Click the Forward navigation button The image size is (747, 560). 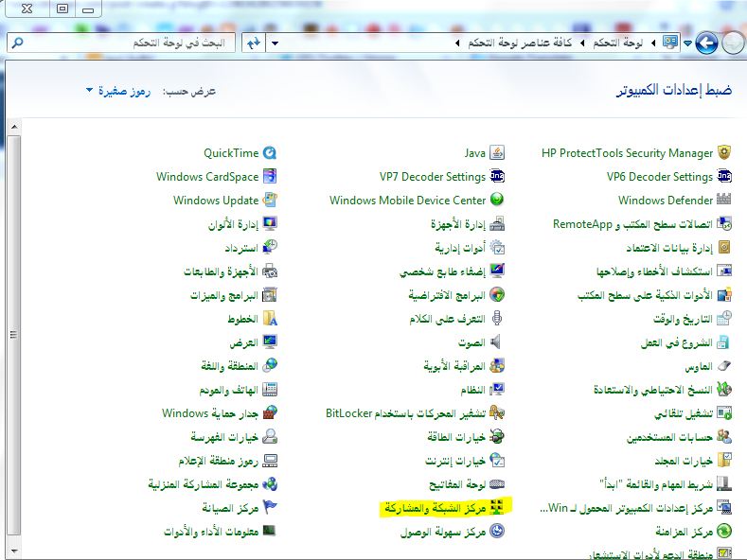tap(732, 44)
